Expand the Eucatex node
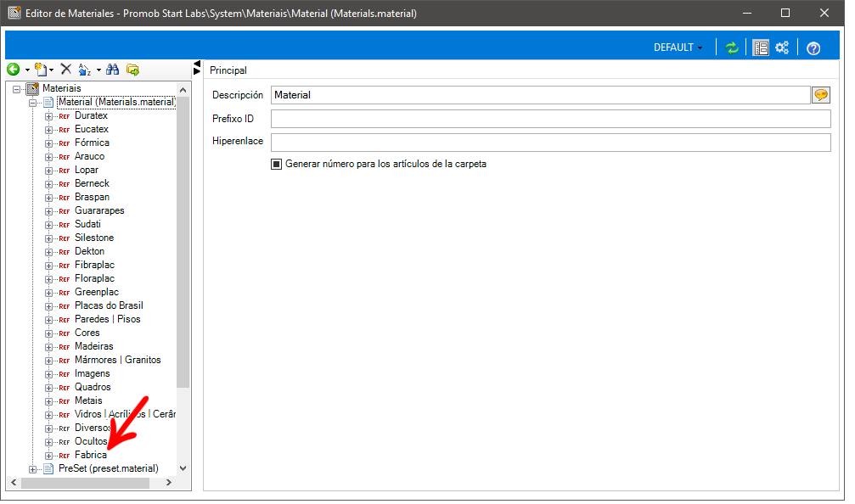The height and width of the screenshot is (504, 855). coord(48,130)
